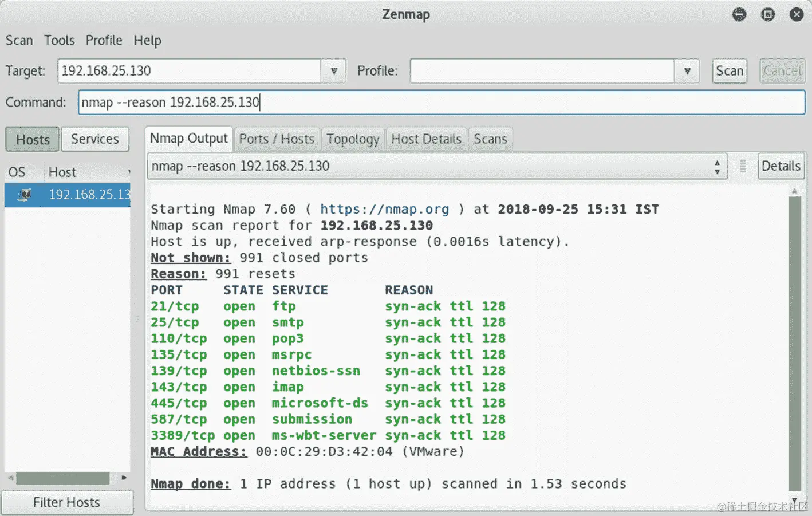Image resolution: width=812 pixels, height=516 pixels.
Task: Switch to the Ports / Hosts tab
Action: (277, 139)
